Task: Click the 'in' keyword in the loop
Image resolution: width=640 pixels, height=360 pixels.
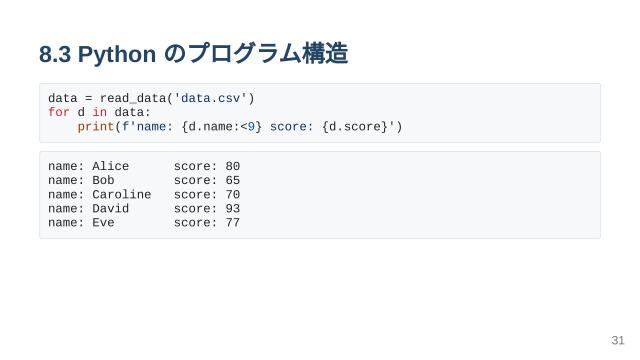Action: pos(100,112)
